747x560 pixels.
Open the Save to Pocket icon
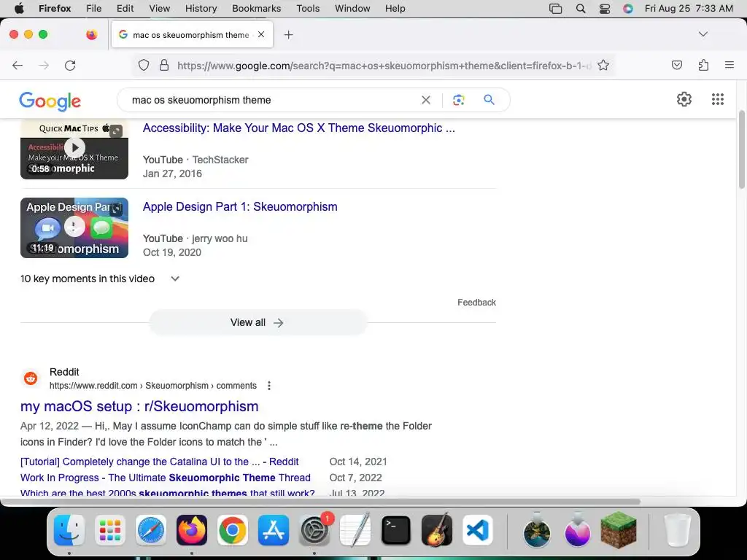click(x=676, y=65)
